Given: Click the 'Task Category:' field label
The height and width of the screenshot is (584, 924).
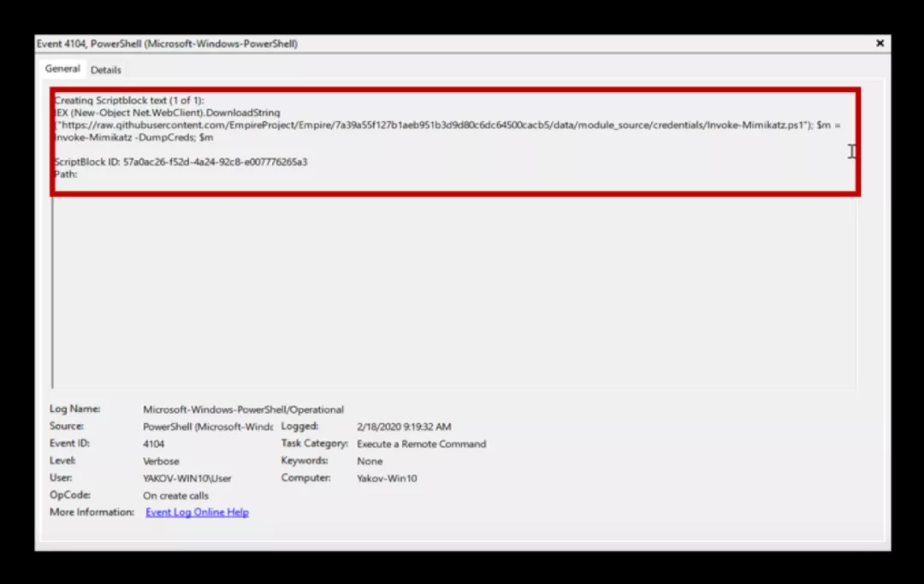Looking at the screenshot, I should pyautogui.click(x=315, y=443).
